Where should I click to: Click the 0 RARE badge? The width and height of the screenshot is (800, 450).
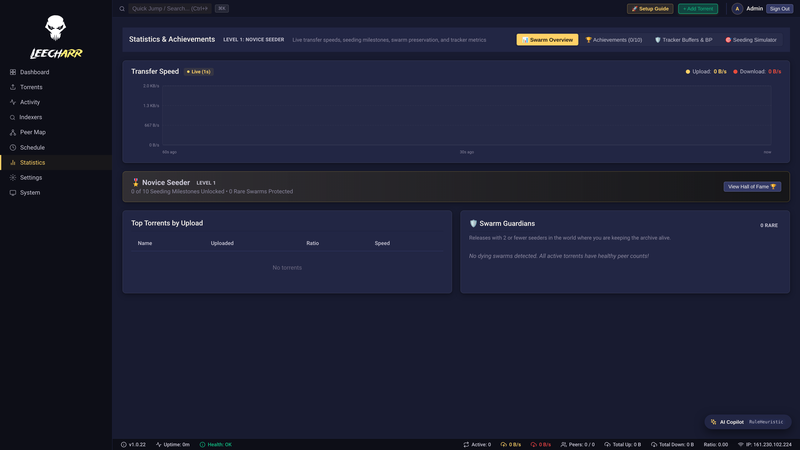click(769, 225)
